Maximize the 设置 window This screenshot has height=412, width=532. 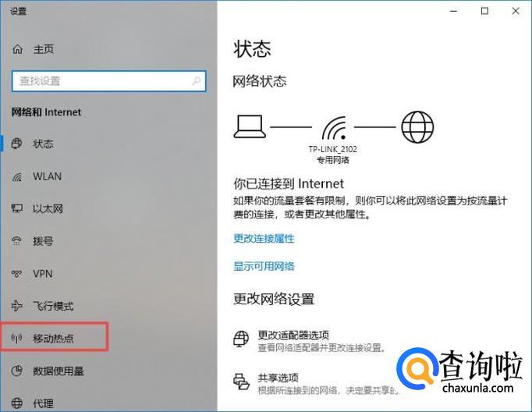[485, 11]
